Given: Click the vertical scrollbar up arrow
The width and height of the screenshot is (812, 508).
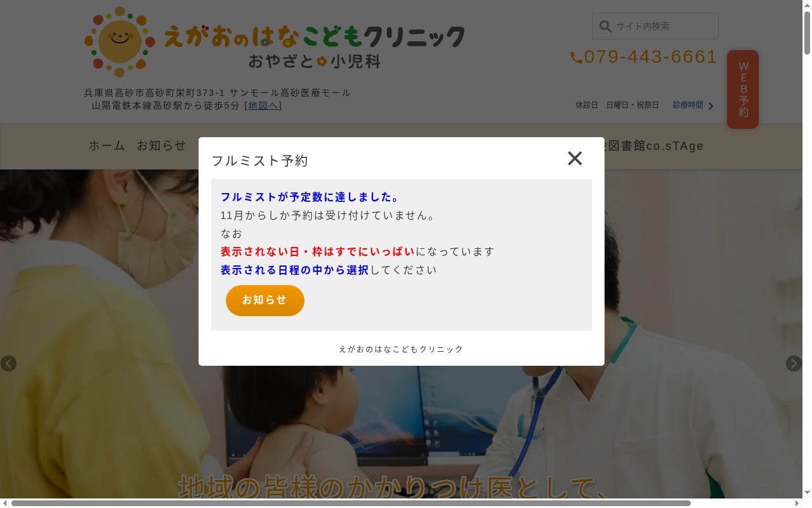Looking at the screenshot, I should point(807,5).
